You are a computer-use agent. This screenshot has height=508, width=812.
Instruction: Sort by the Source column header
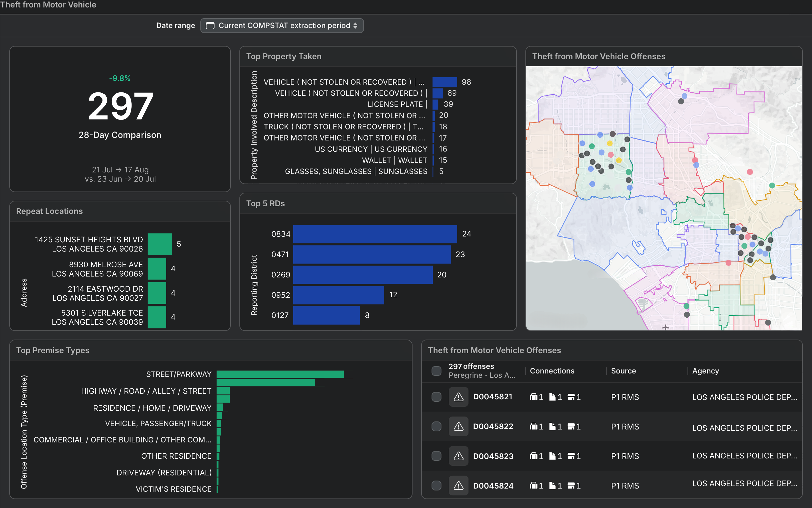tap(623, 371)
